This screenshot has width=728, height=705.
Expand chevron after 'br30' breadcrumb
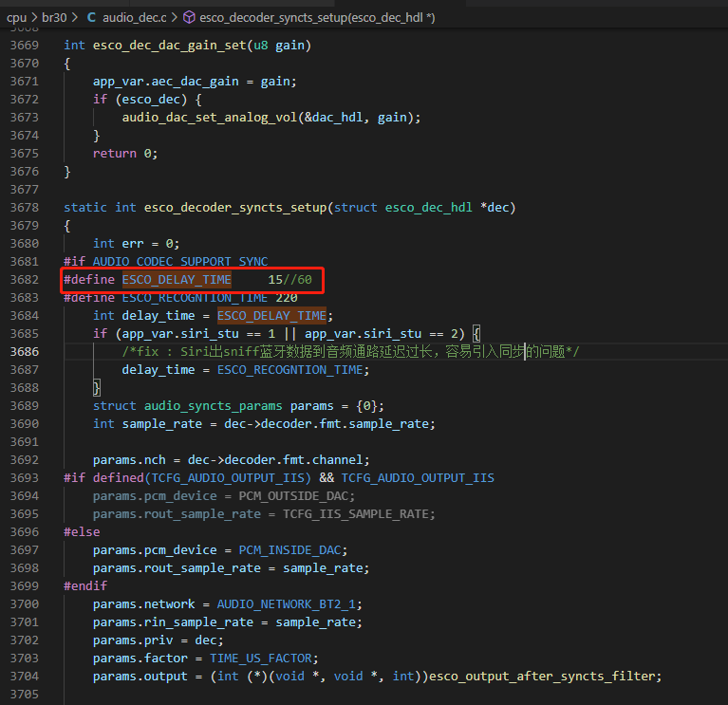click(x=75, y=18)
